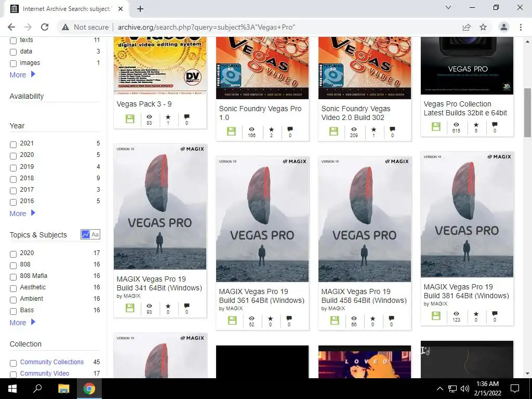
Task: Open taskbar search magnifier
Action: 37,389
